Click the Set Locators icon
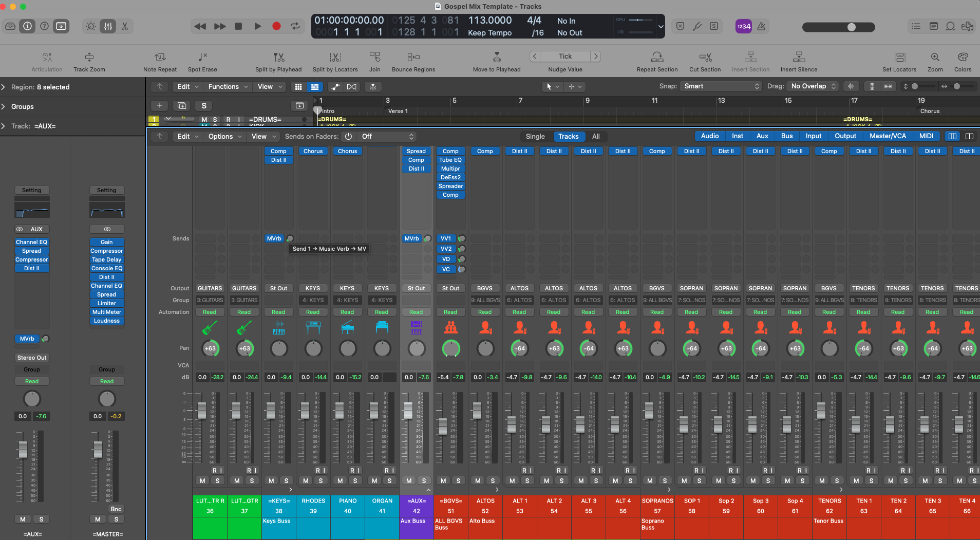This screenshot has width=980, height=540. (898, 60)
